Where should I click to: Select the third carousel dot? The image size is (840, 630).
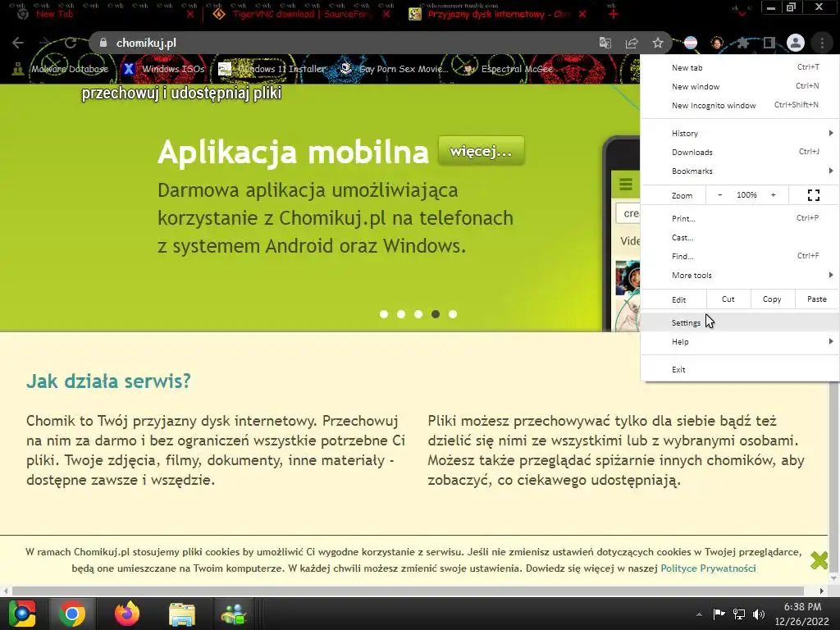click(418, 314)
